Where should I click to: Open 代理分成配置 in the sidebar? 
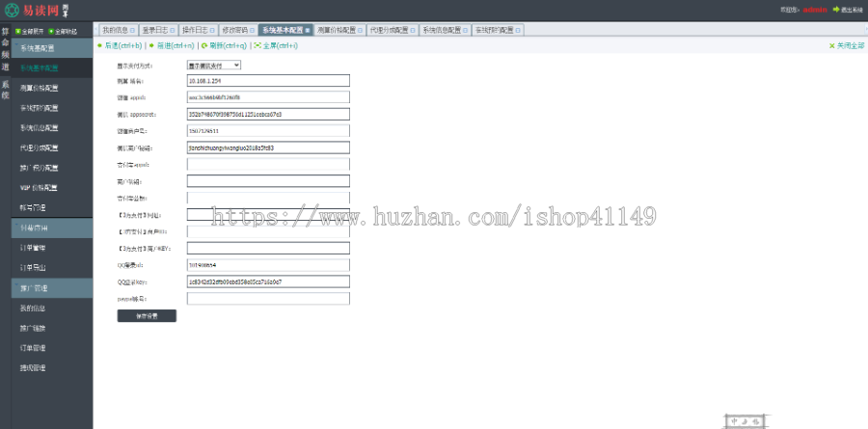click(52, 147)
